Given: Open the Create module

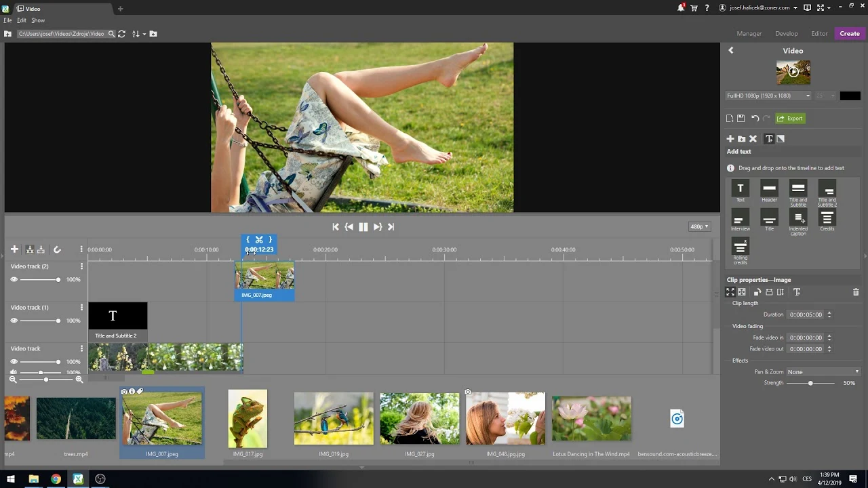Looking at the screenshot, I should (x=850, y=33).
